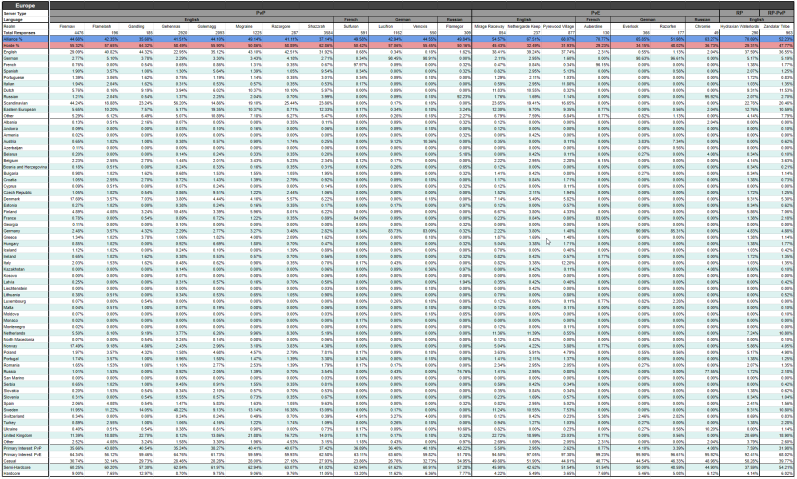Click the Horde % row label
The width and height of the screenshot is (797, 479).
click(x=10, y=45)
